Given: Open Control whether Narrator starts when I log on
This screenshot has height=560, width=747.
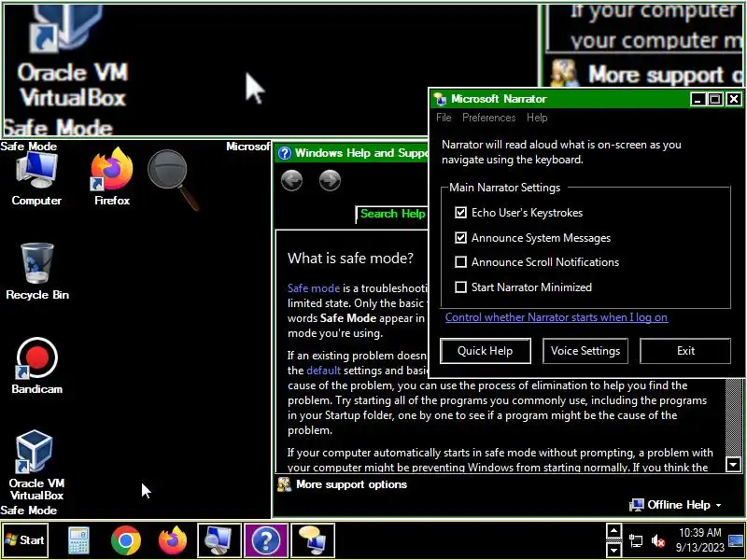Looking at the screenshot, I should [x=557, y=317].
